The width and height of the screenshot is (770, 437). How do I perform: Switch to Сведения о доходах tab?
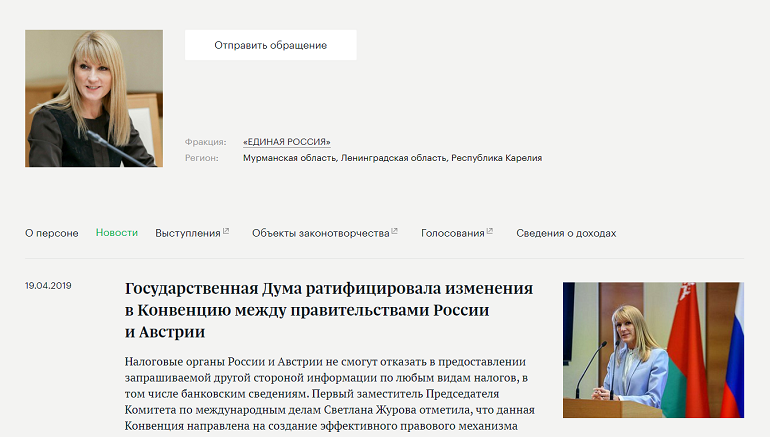click(566, 233)
